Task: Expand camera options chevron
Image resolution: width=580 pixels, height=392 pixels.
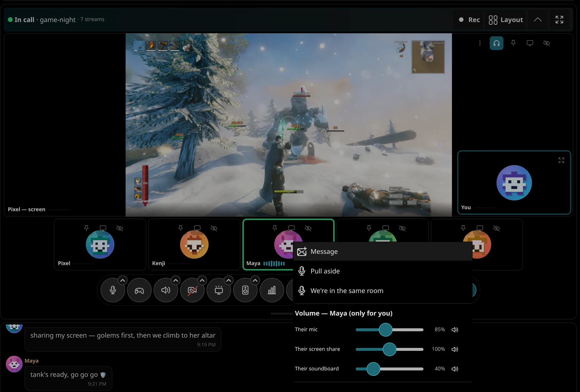Action: click(202, 280)
